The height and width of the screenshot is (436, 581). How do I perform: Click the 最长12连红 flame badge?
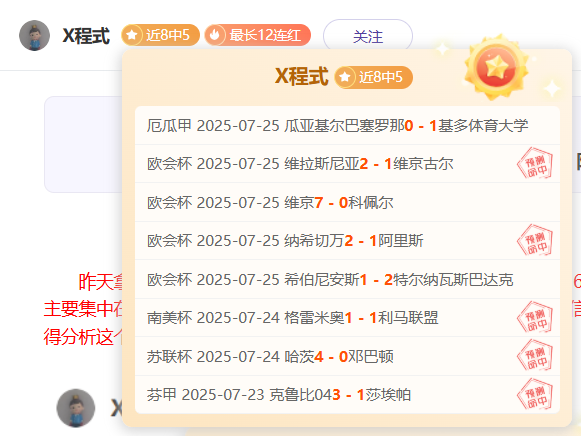258,35
